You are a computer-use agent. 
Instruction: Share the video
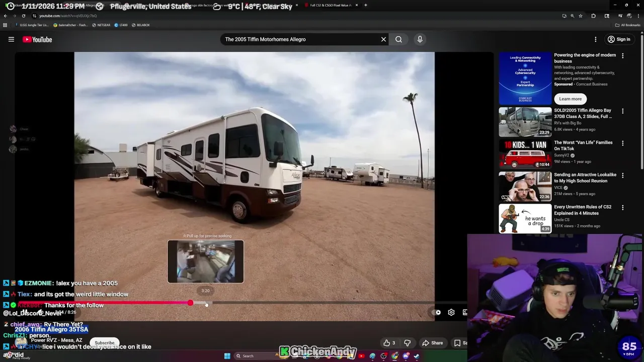(433, 343)
